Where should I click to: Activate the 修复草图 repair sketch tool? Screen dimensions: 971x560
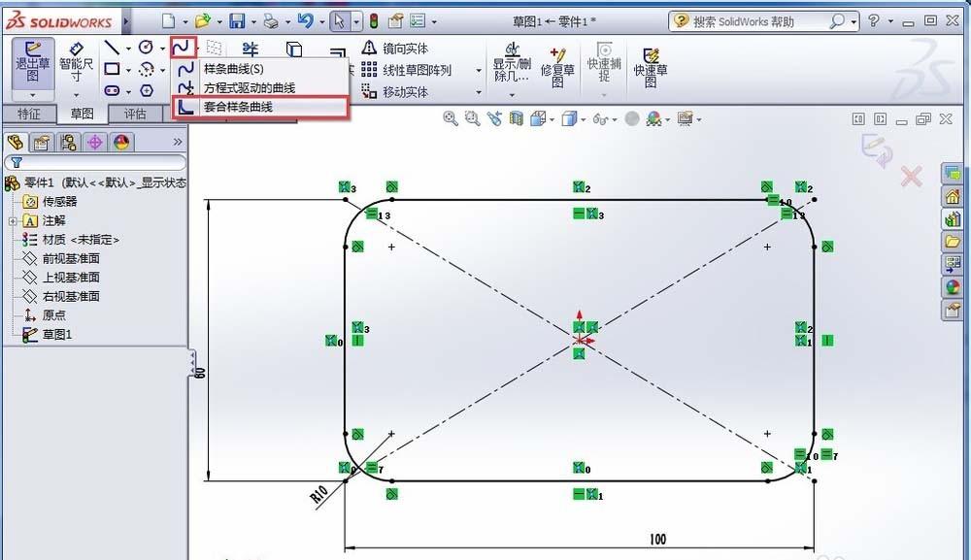(558, 63)
